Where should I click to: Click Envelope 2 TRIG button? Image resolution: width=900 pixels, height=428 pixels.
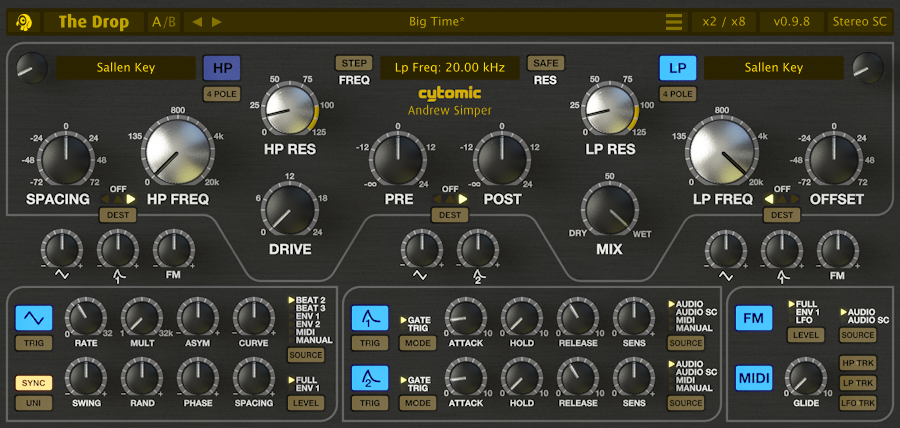pos(370,403)
